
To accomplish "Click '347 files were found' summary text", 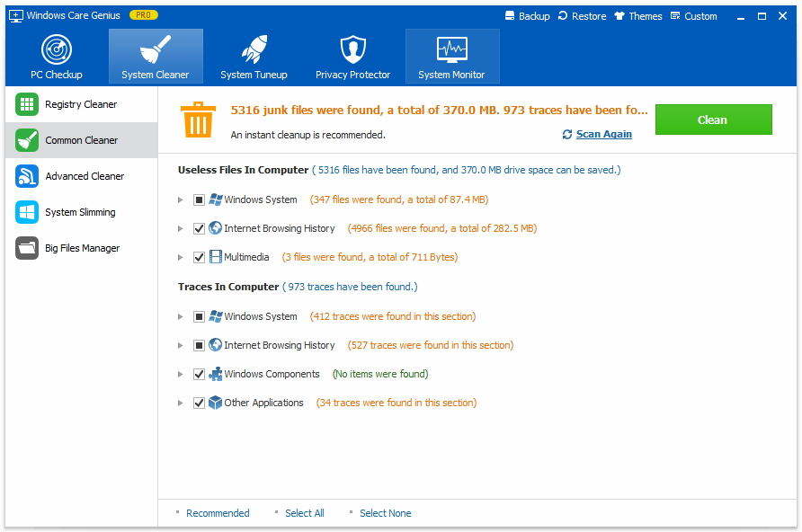I will tap(399, 199).
